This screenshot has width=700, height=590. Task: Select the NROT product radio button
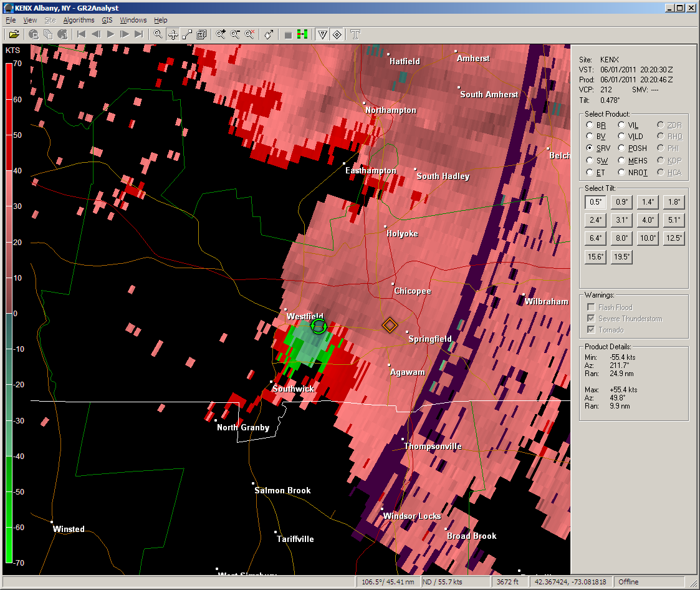[621, 172]
